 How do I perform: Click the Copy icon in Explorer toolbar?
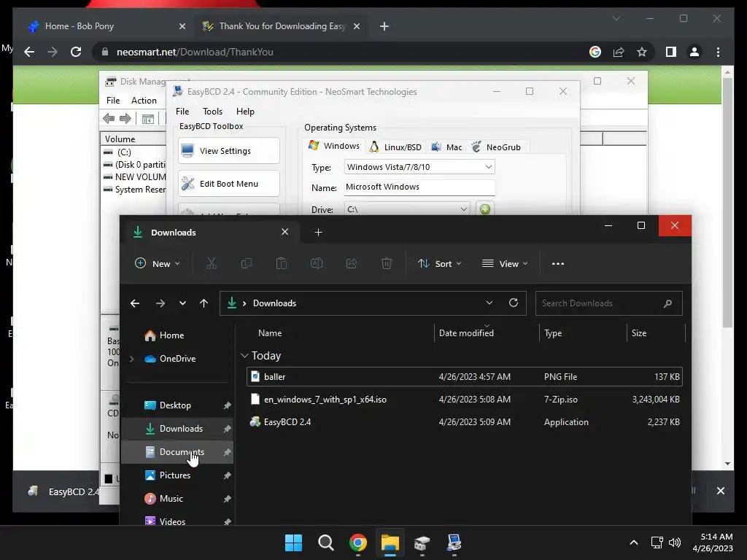point(247,263)
